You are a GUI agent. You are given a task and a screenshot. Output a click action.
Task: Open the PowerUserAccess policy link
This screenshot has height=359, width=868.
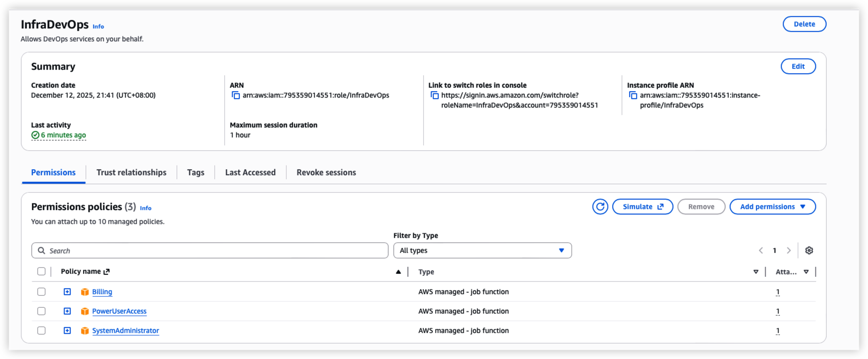[119, 311]
